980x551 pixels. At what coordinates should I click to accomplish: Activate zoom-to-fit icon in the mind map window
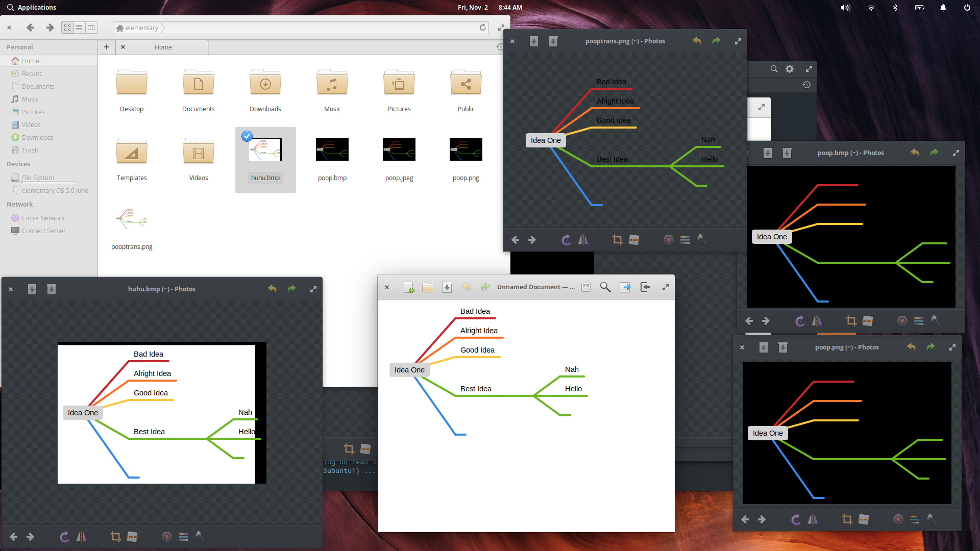(585, 287)
